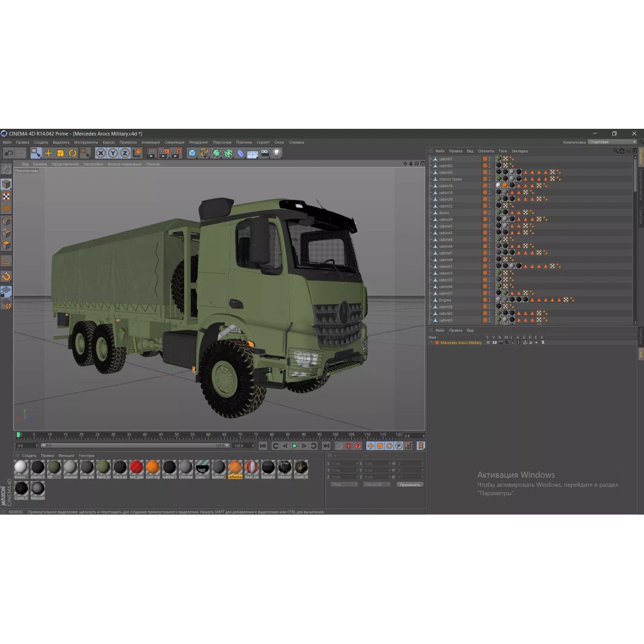Open the camera object icon
Screen dimensions: 644x644
(265, 153)
